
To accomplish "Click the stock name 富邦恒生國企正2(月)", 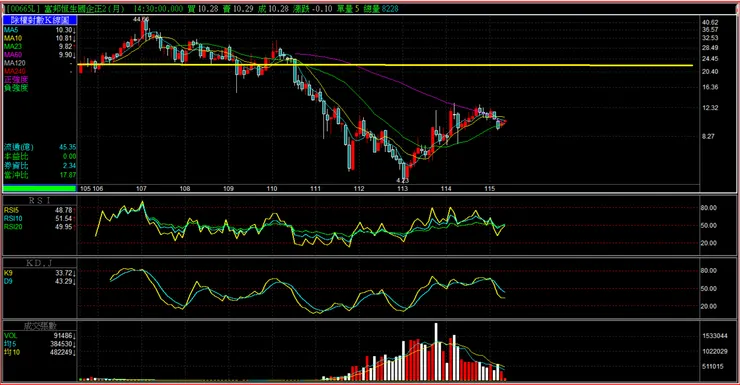I will pos(84,8).
